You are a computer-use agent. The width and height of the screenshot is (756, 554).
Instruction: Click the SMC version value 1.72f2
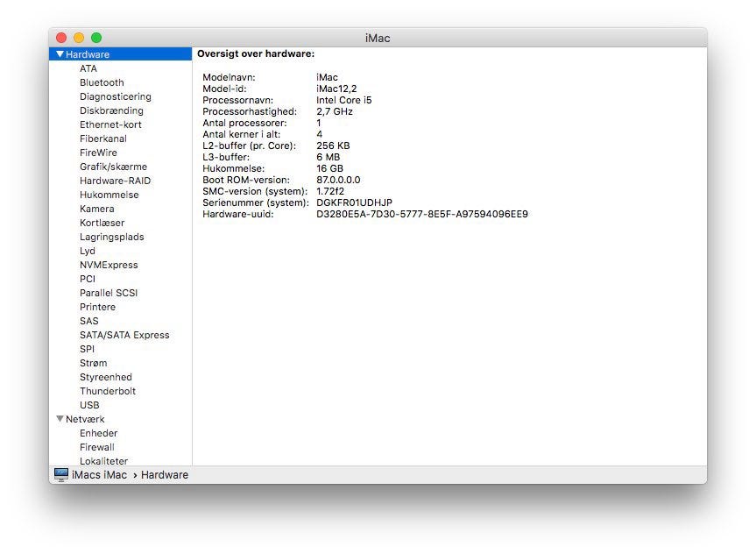[330, 191]
